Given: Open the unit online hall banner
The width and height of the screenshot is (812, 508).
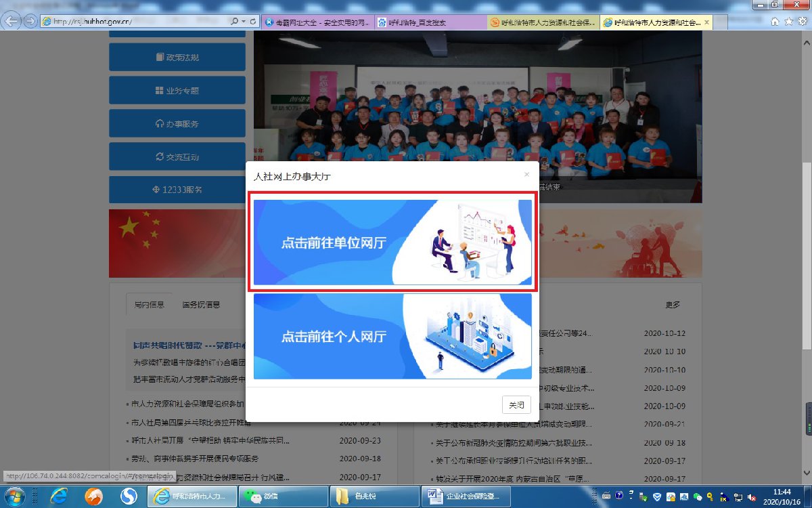Looking at the screenshot, I should [x=392, y=242].
